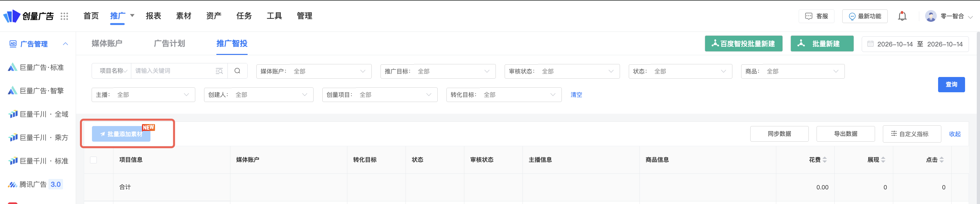Click the green 批量新建 button

pyautogui.click(x=822, y=44)
